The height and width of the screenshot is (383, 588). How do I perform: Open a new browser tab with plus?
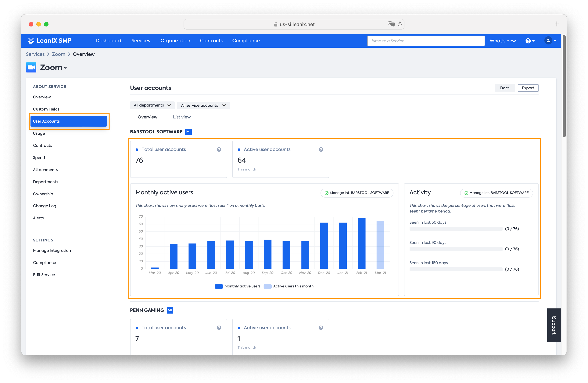tap(557, 24)
